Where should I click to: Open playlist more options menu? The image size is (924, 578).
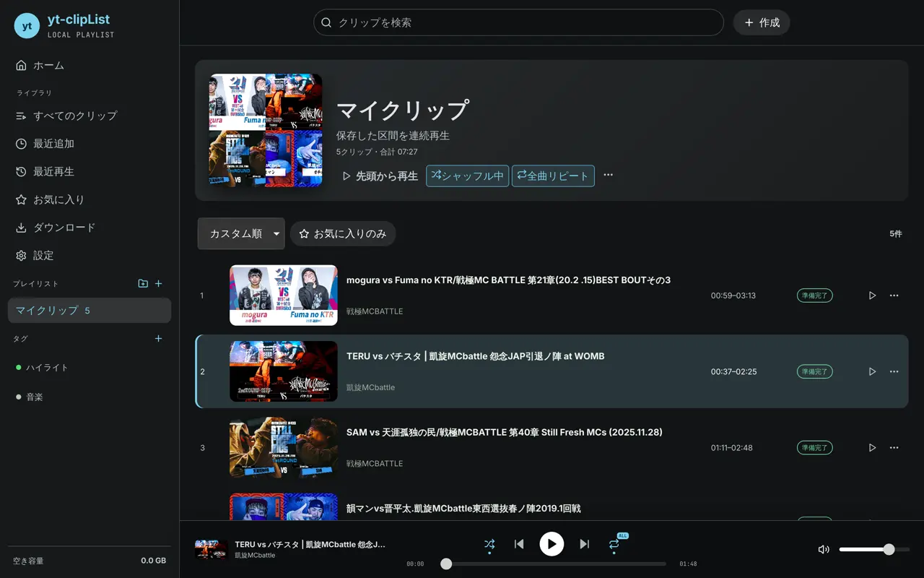pos(609,175)
